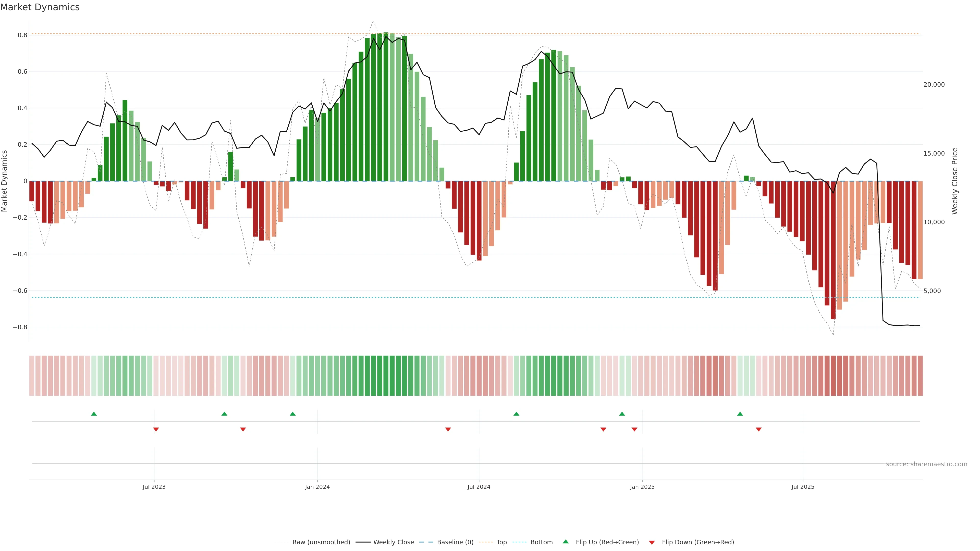Click the last green flip-up marker after Jan 2025

pyautogui.click(x=740, y=414)
